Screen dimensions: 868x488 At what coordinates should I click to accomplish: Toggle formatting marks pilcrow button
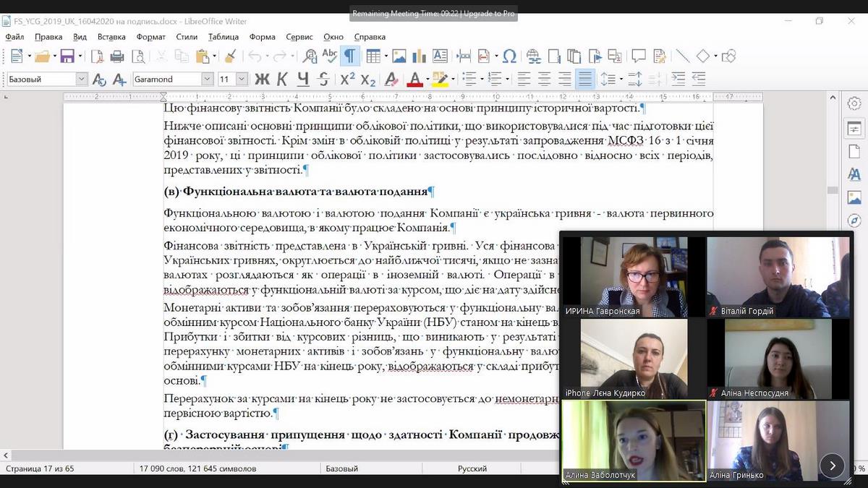[350, 56]
